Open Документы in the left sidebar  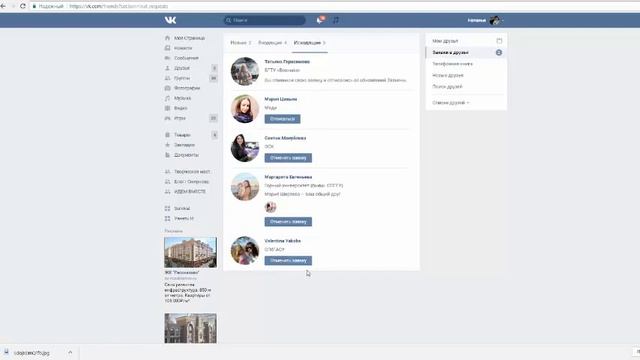[186, 155]
